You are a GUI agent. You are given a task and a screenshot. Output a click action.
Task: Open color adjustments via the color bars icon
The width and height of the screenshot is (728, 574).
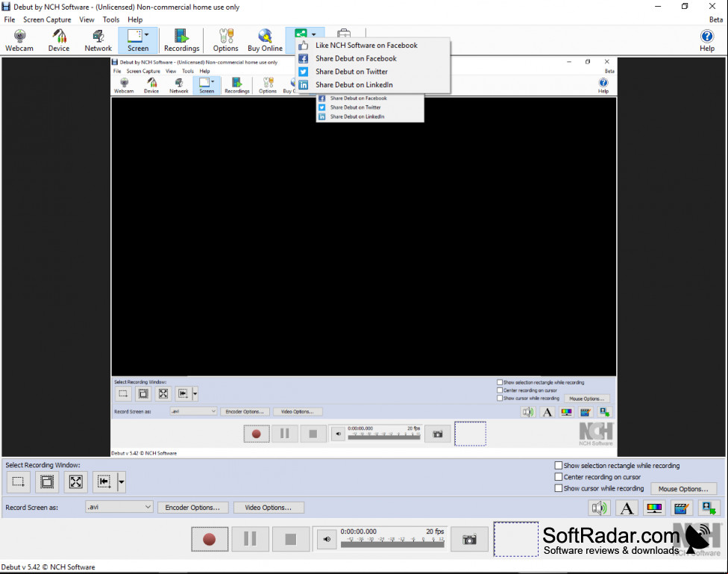click(654, 508)
